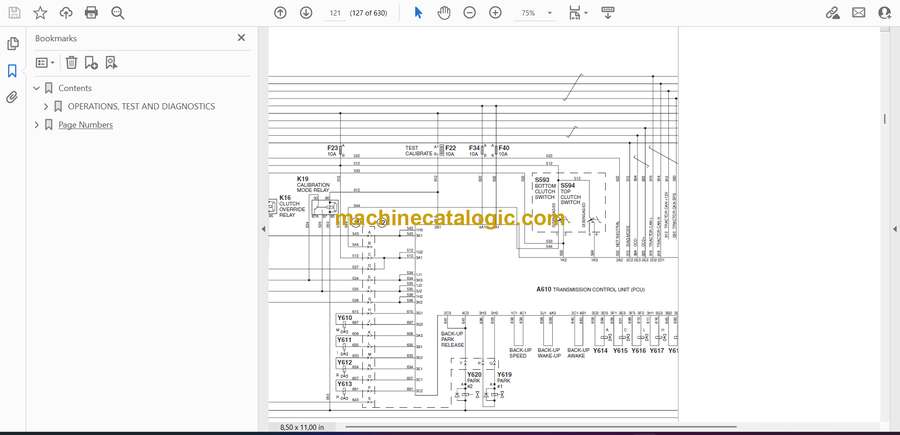This screenshot has height=435, width=900.
Task: Open the page thumbnails panel
Action: click(x=12, y=44)
